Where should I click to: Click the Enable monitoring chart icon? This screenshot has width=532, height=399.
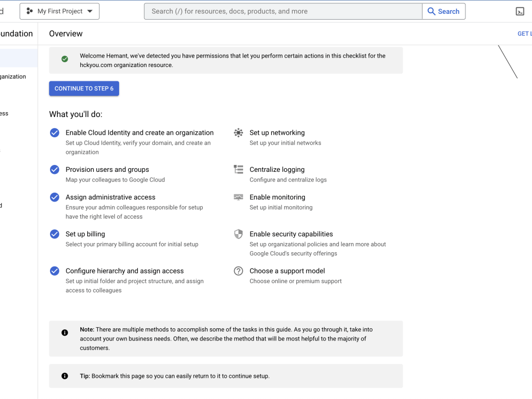[238, 197]
